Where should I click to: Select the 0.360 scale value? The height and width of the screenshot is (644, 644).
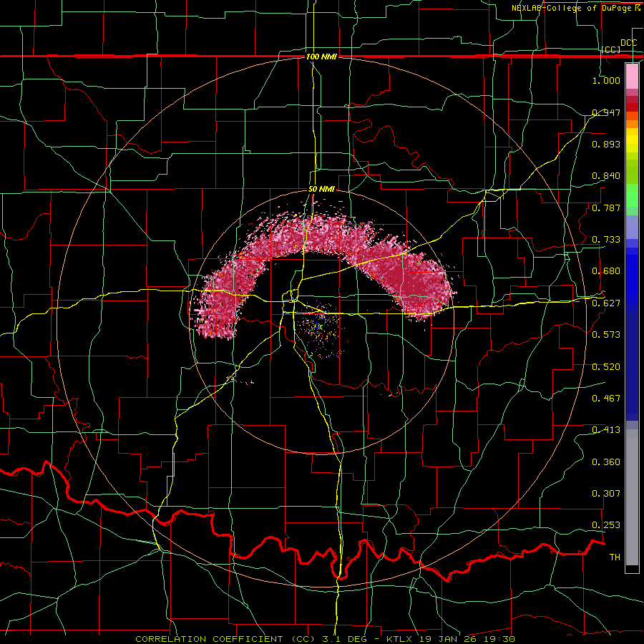coord(606,462)
